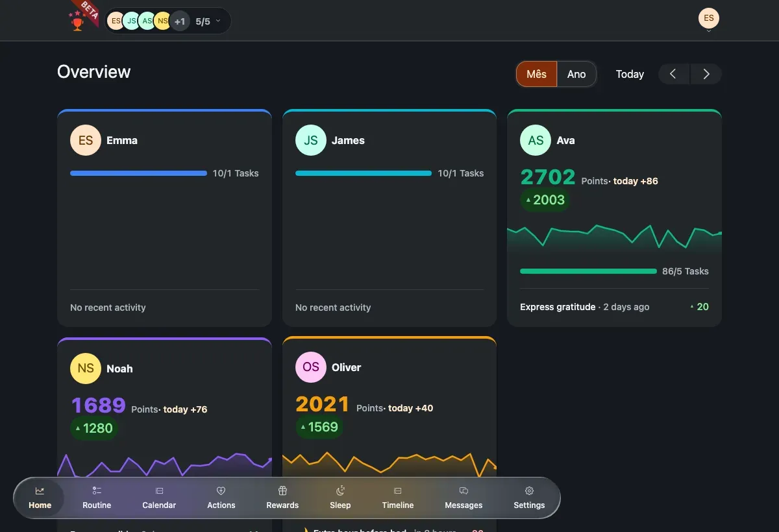The height and width of the screenshot is (532, 779).
Task: Click Ava's today +86 points text
Action: click(x=636, y=181)
